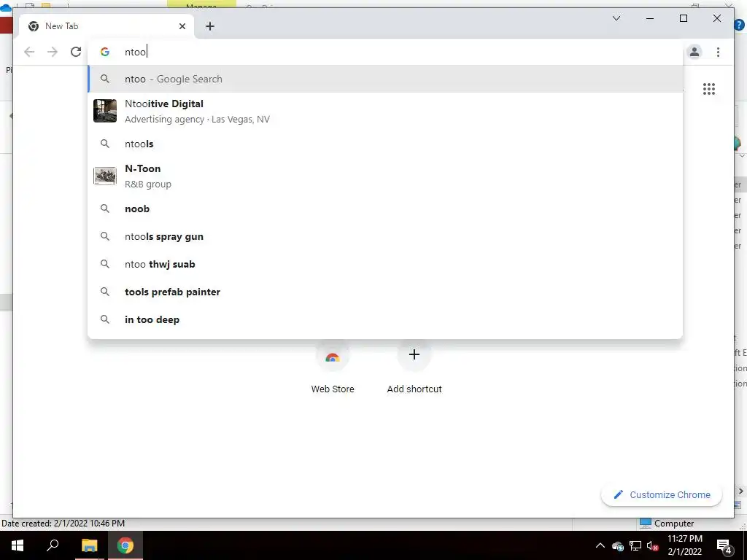Reload the page with refresh icon
Viewport: 747px width, 560px height.
76,52
